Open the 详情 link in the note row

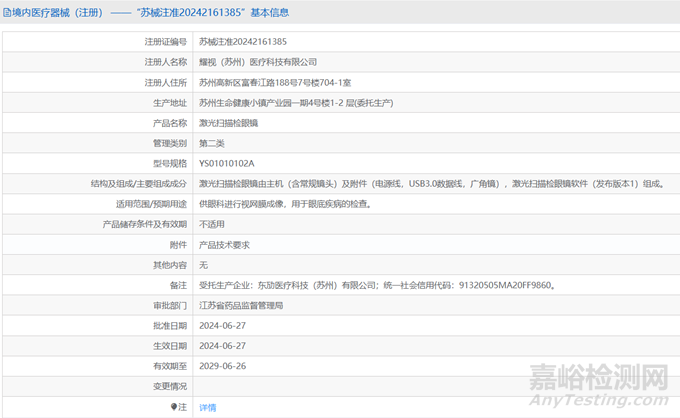(x=207, y=407)
